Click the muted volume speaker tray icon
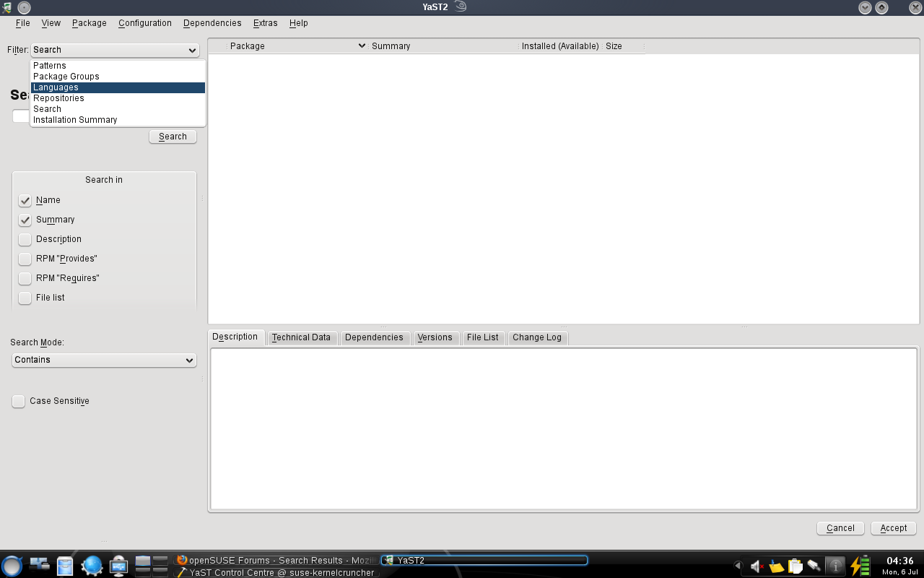Image resolution: width=924 pixels, height=578 pixels. [757, 566]
